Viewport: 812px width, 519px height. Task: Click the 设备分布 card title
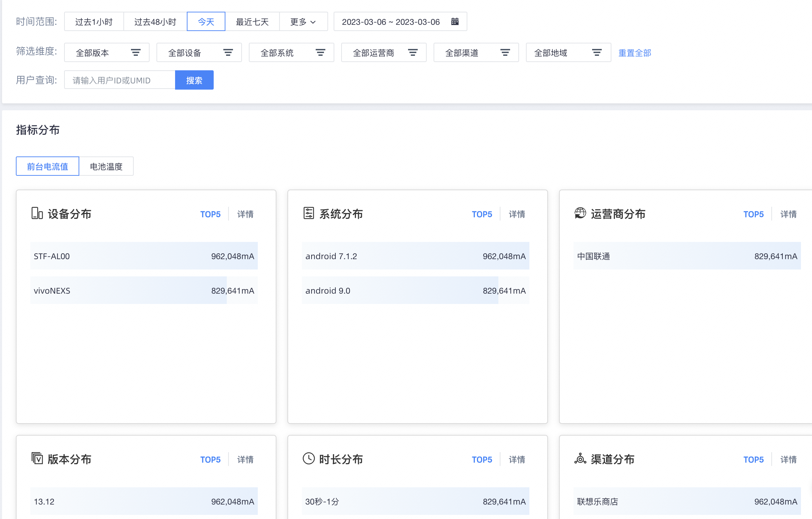[70, 214]
